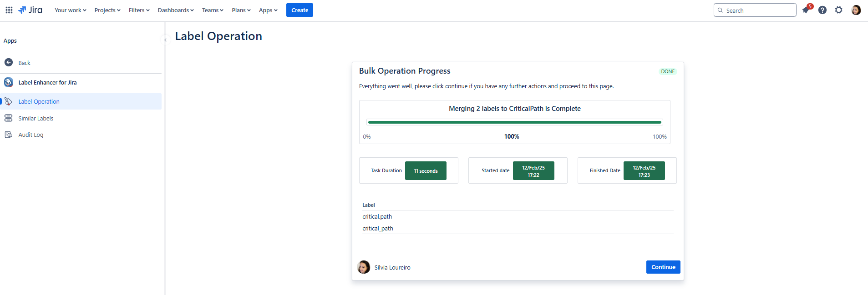Click Merging 2 labels to CriticalPath text

(x=514, y=108)
